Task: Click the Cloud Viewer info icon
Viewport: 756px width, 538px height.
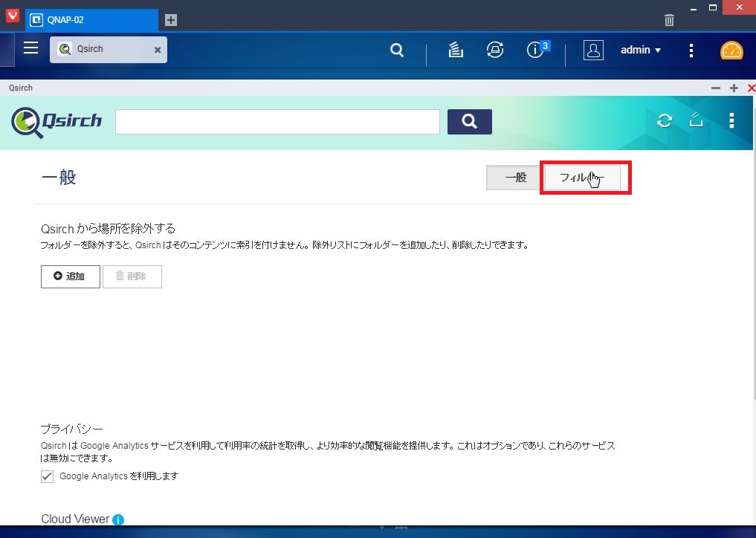Action: 118,519
